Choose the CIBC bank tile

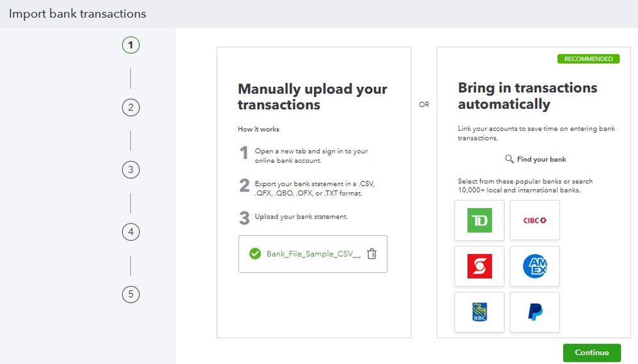click(x=534, y=220)
